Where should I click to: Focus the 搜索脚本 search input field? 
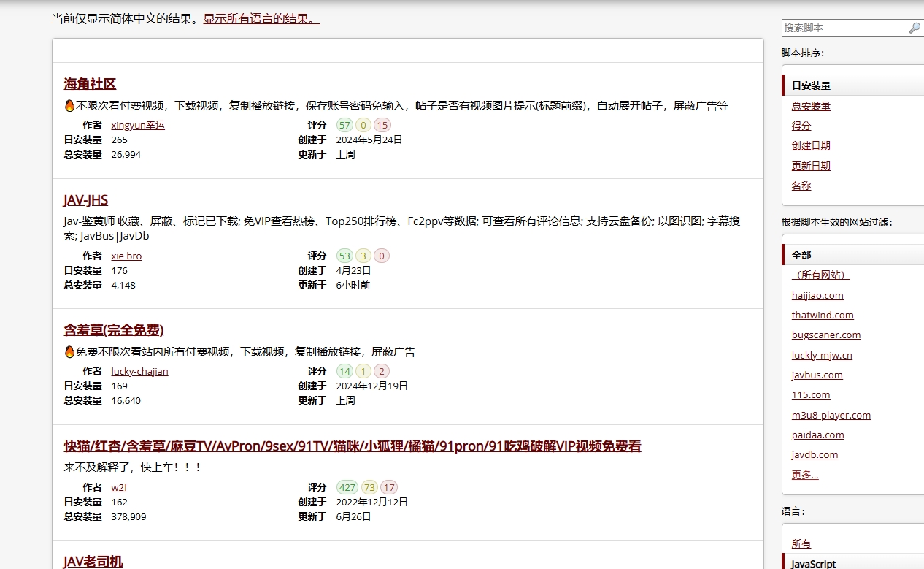point(843,28)
